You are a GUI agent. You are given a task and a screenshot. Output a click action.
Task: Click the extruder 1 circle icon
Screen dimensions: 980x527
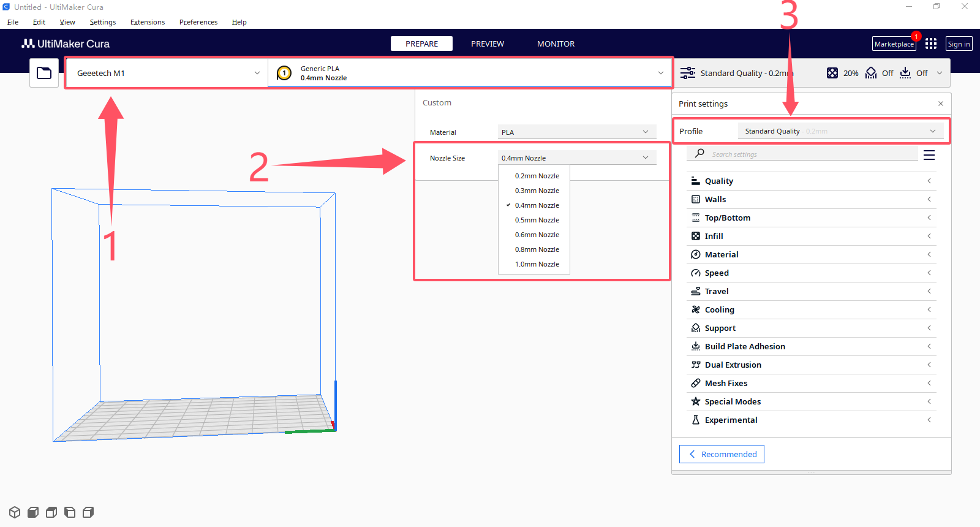pos(284,73)
